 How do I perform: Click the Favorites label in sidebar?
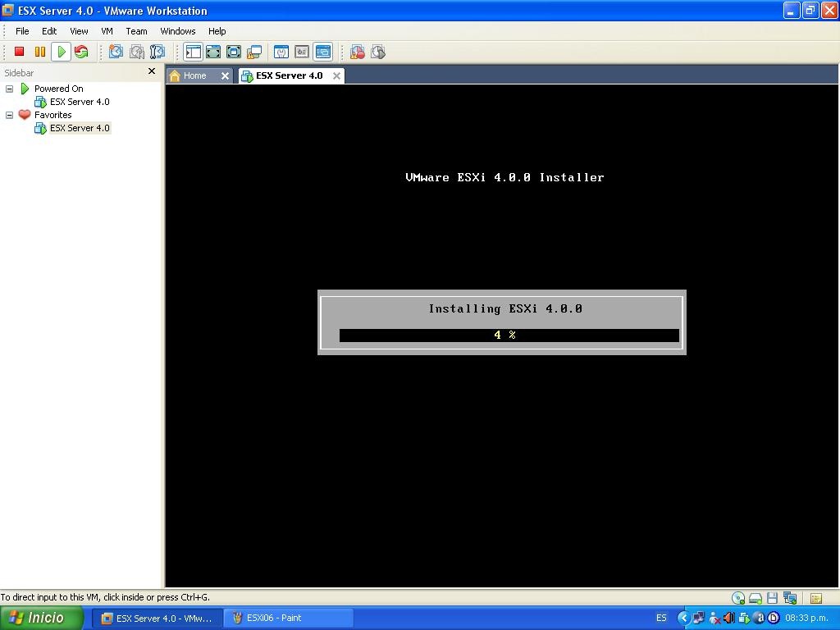coord(53,115)
